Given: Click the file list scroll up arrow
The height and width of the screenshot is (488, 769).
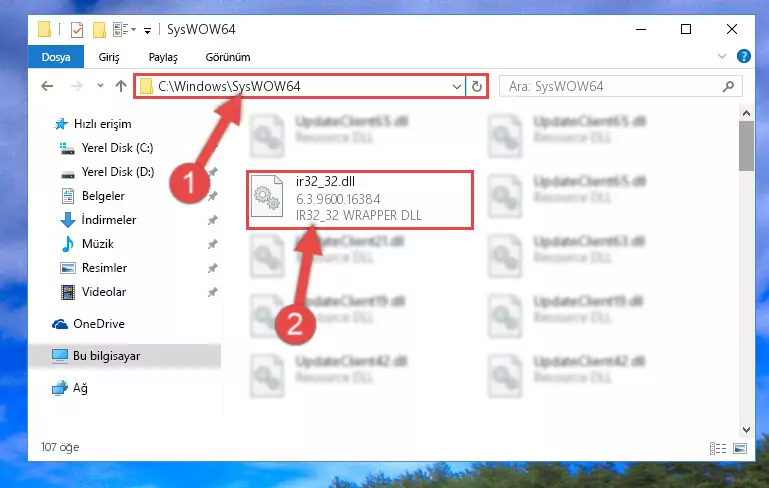Looking at the screenshot, I should click(746, 113).
